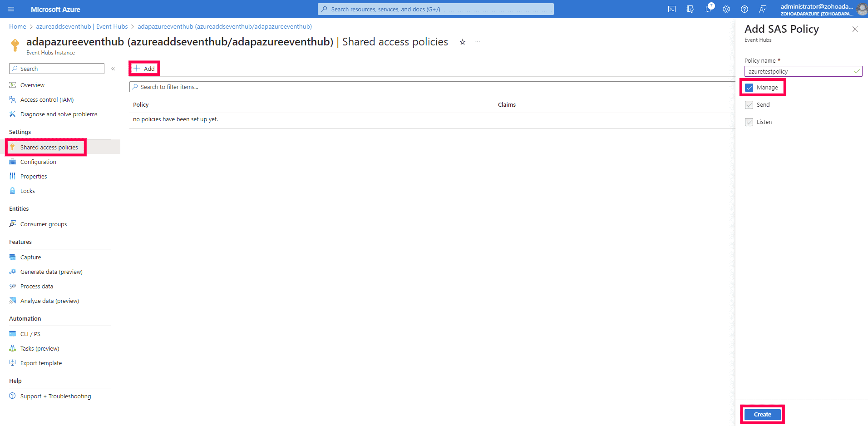Select Consumer groups under Entities
The image size is (868, 426).
point(44,224)
